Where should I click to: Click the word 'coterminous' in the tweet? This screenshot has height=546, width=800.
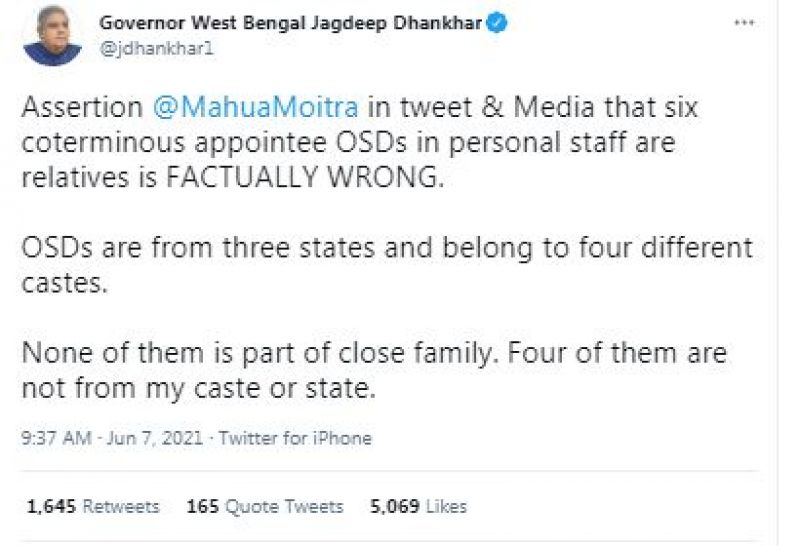click(x=91, y=142)
